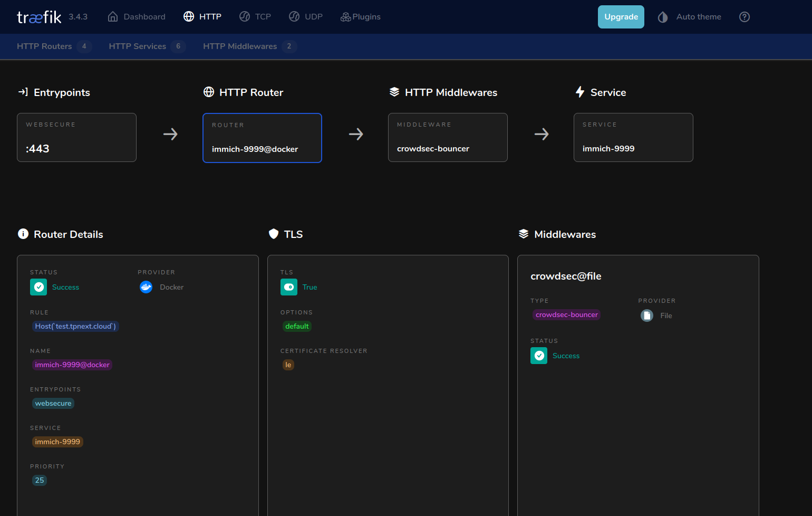Click the HTTP Routers count badge 4
812x516 pixels.
tap(84, 46)
